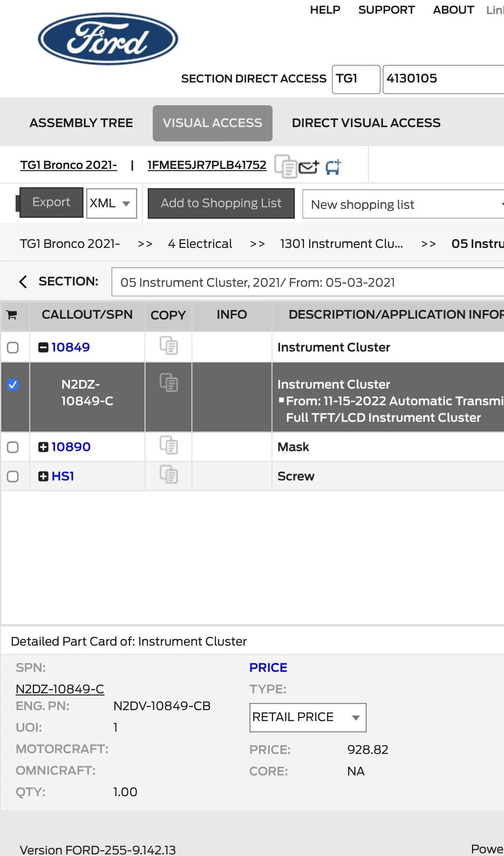
Task: Switch to the VISUAL ACCESS tab
Action: [x=213, y=123]
